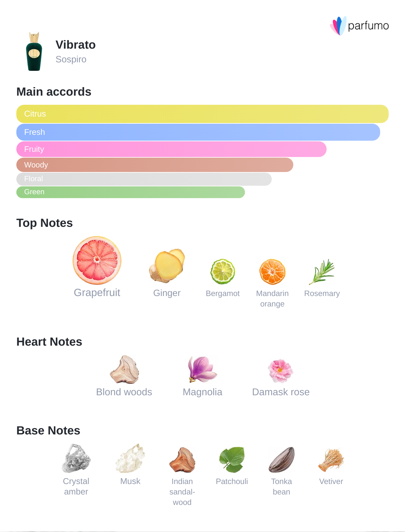
Task: Select the yellow Citrus accord bar
Action: point(202,114)
